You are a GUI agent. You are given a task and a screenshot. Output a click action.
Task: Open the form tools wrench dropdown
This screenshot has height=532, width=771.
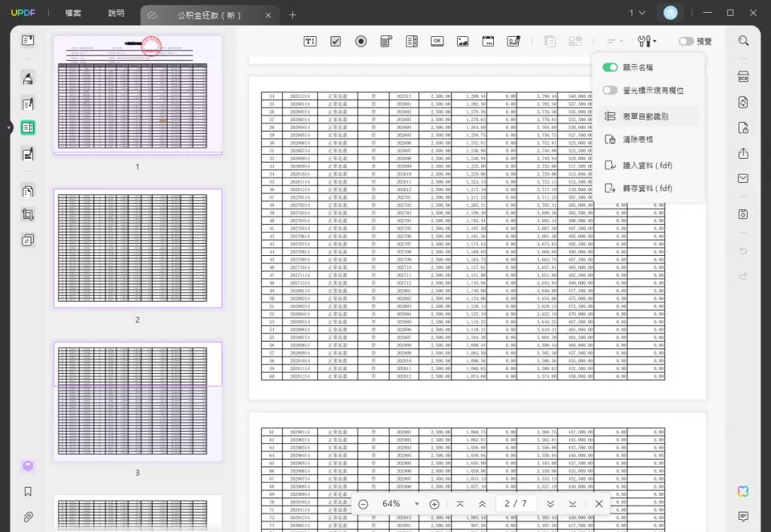coord(647,41)
